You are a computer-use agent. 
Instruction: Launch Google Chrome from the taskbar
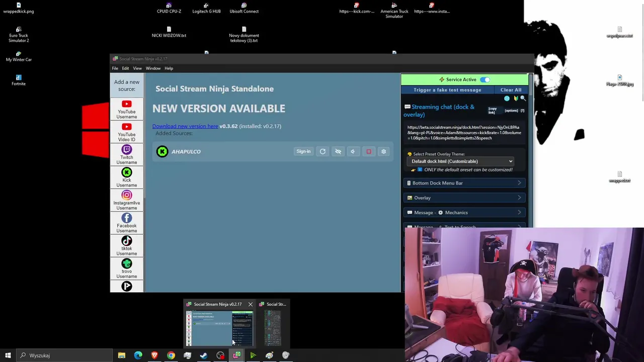(171, 355)
